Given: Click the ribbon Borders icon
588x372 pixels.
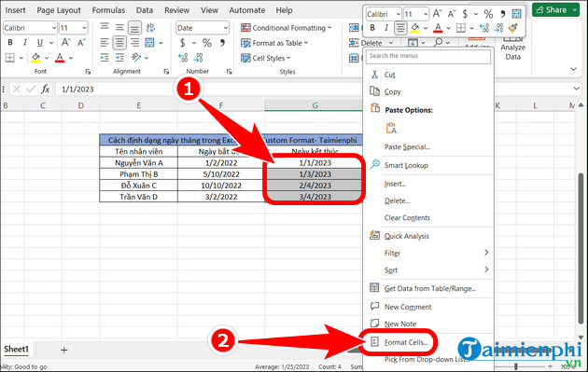Looking at the screenshot, I should 10,58.
